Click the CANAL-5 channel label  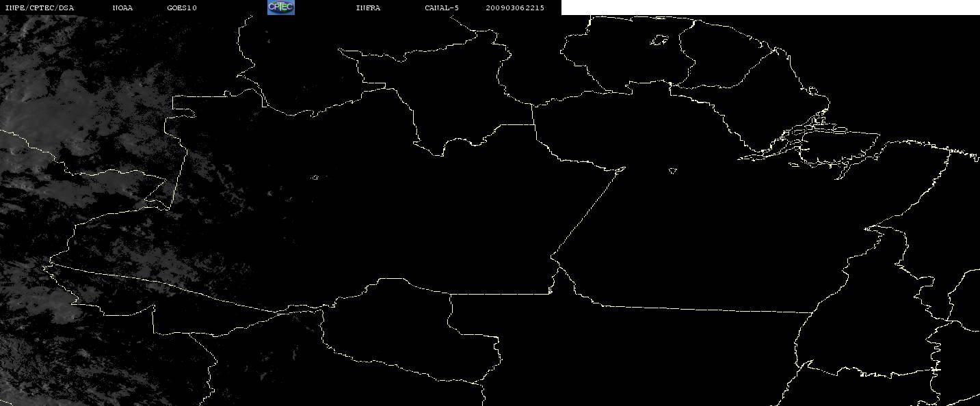[442, 8]
